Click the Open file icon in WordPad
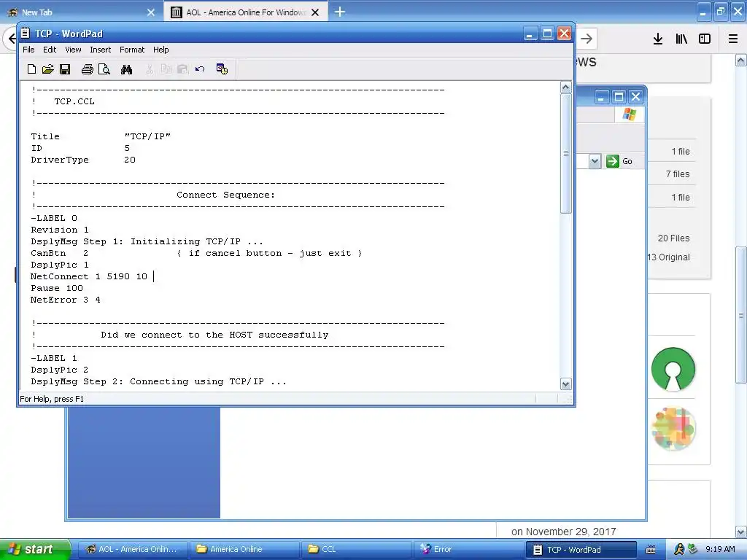747x560 pixels. (x=47, y=69)
